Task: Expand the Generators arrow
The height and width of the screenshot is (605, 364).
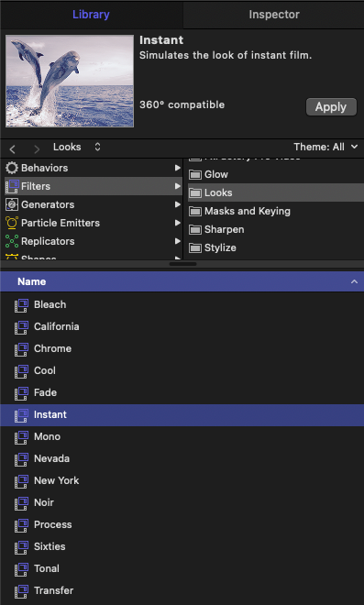Action: point(177,204)
